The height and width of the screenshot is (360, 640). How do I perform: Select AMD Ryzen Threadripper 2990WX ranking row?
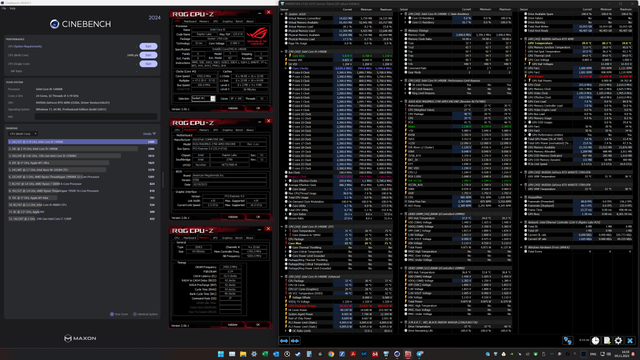click(x=82, y=177)
